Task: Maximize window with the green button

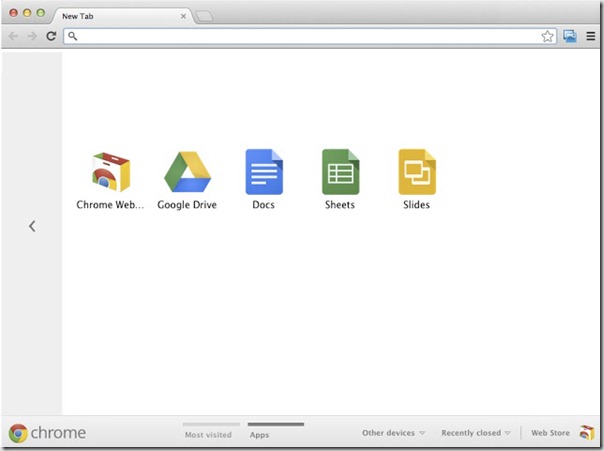Action: click(40, 13)
